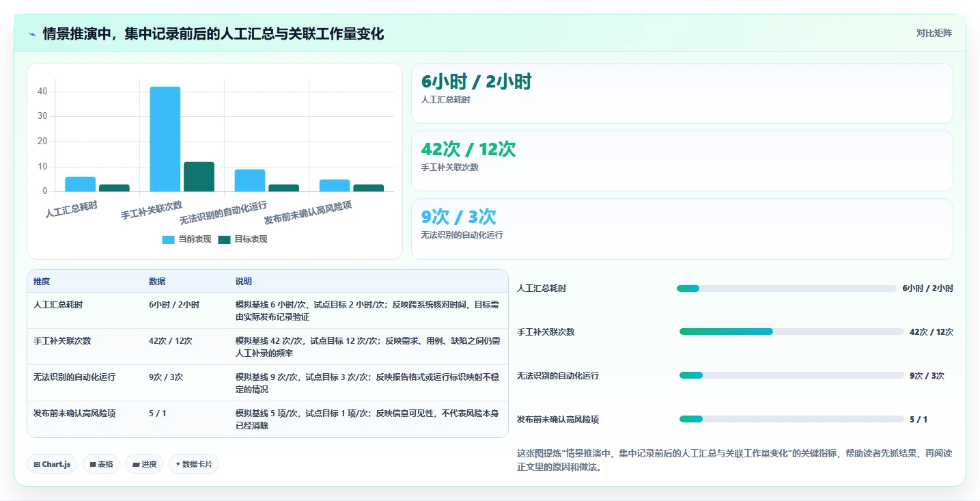Click the 手工补关联次数 table row name
The image size is (980, 501).
click(x=62, y=341)
